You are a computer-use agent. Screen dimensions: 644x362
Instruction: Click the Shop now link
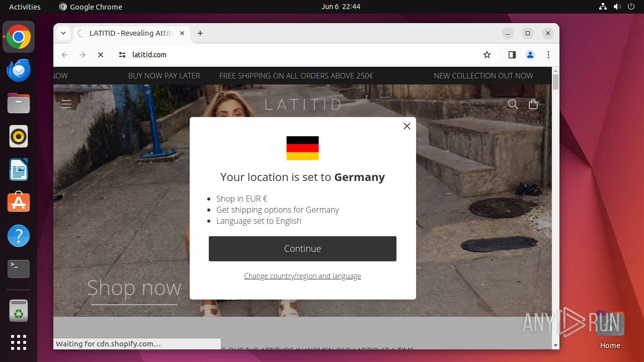pos(134,288)
